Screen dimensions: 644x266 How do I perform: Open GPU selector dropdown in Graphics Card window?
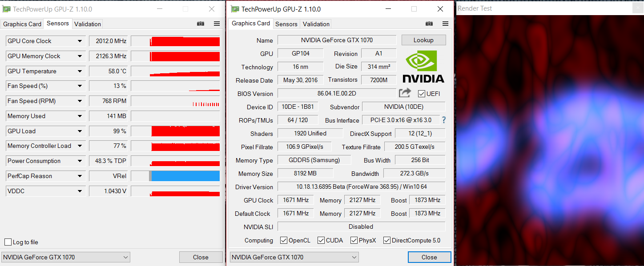click(x=294, y=257)
